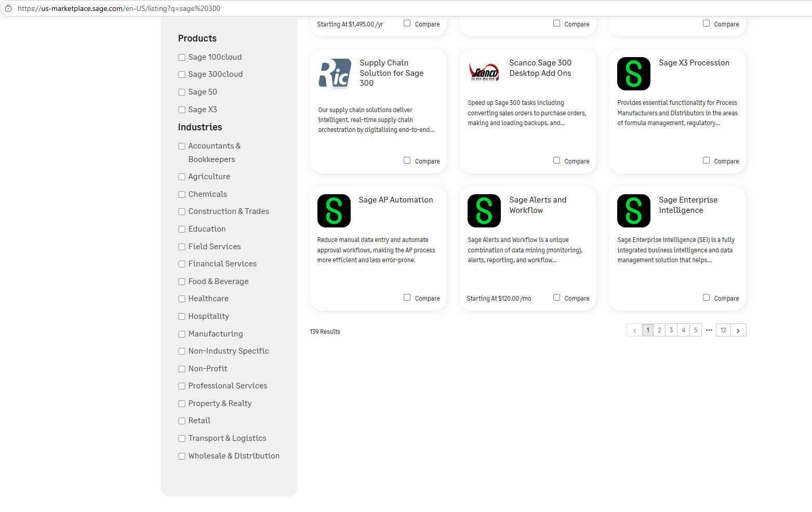Screen dimensions: 812x512
Task: Click the browser address bar URL
Action: click(119, 8)
